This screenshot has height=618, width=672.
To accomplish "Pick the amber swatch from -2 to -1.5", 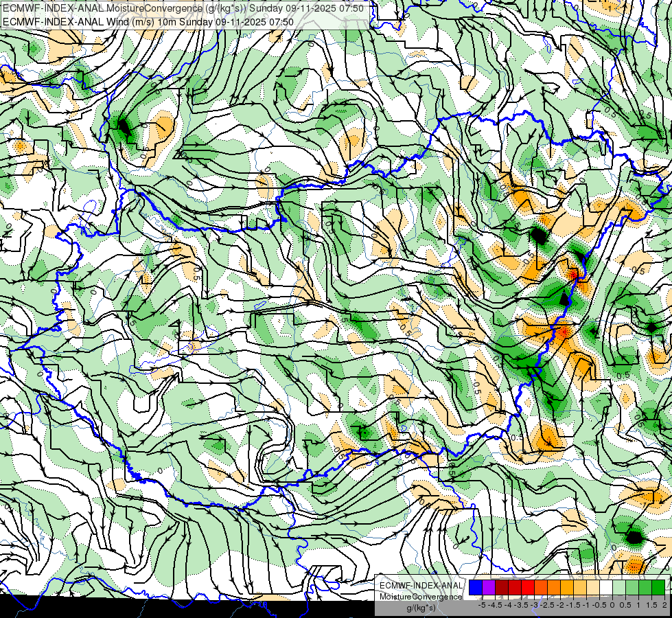I will pyautogui.click(x=567, y=588).
